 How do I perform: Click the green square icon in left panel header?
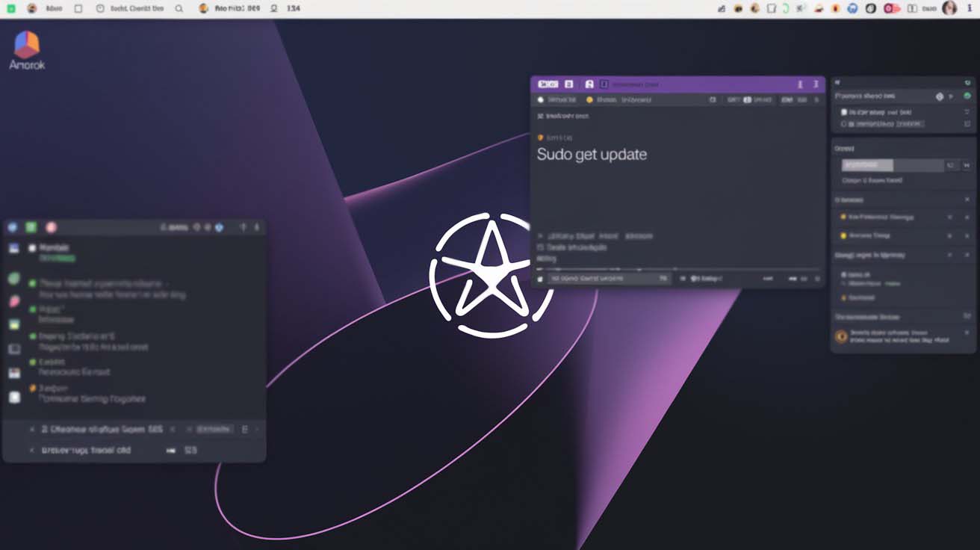tap(31, 227)
